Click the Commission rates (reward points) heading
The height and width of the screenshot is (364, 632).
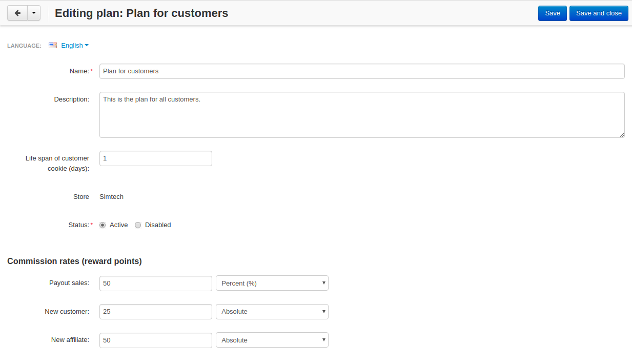point(74,261)
